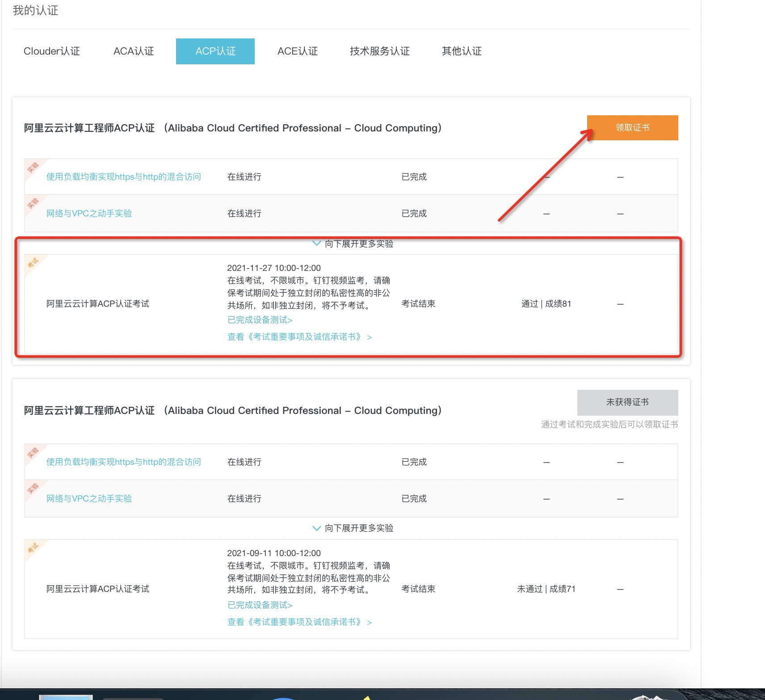Click the 通过 | 成绩81 result
Viewport: 765px width, 700px height.
pyautogui.click(x=546, y=304)
